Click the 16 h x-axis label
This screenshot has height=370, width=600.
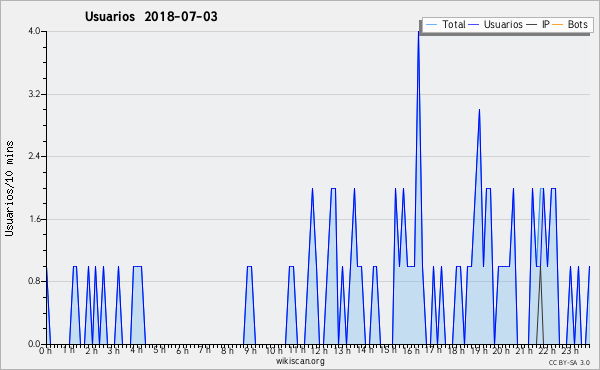click(411, 350)
